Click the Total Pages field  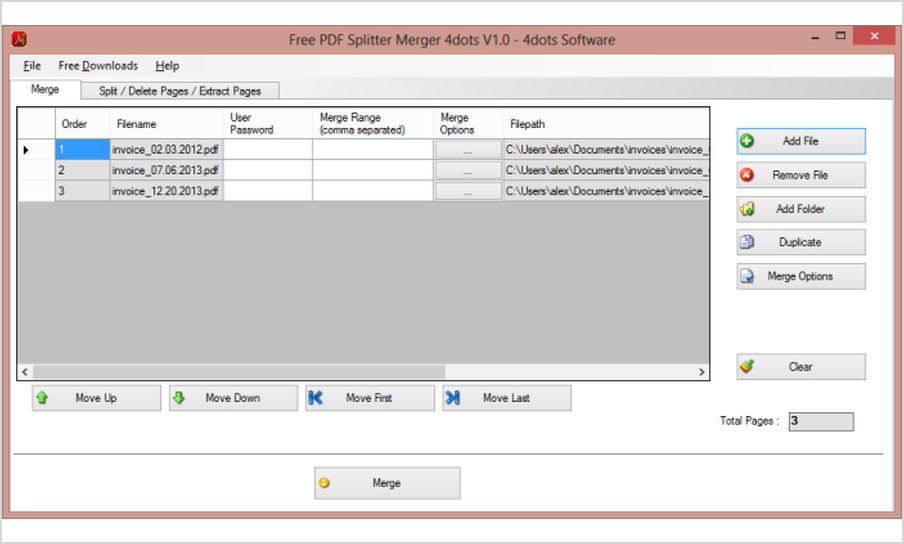pyautogui.click(x=821, y=421)
